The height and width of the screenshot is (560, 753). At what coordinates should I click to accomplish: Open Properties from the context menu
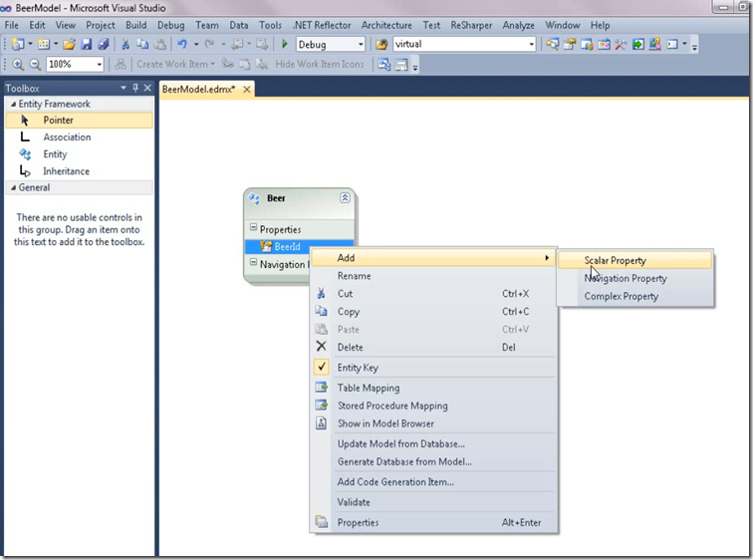click(433, 522)
